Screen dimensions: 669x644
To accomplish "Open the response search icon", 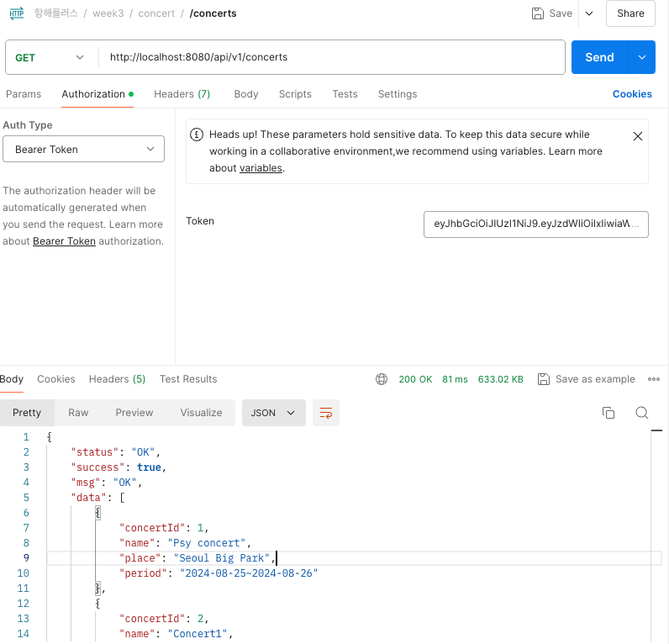I will 642,413.
